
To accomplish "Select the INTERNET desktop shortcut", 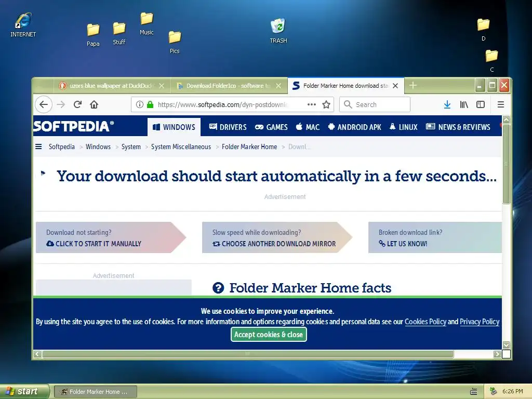I will click(x=23, y=25).
